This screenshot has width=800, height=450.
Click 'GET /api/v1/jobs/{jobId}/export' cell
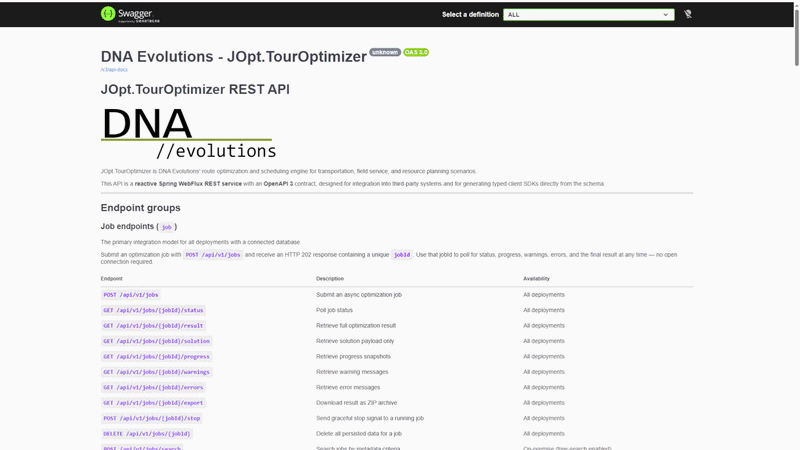pyautogui.click(x=153, y=403)
